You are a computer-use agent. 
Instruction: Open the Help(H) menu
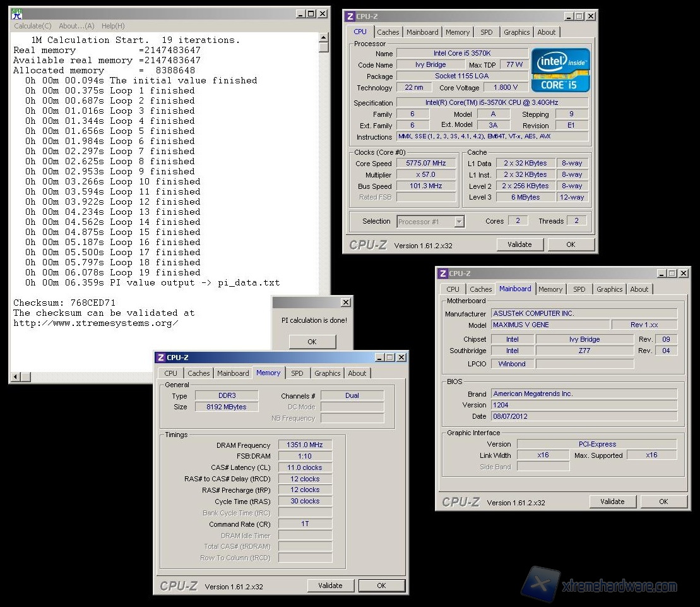pos(113,26)
